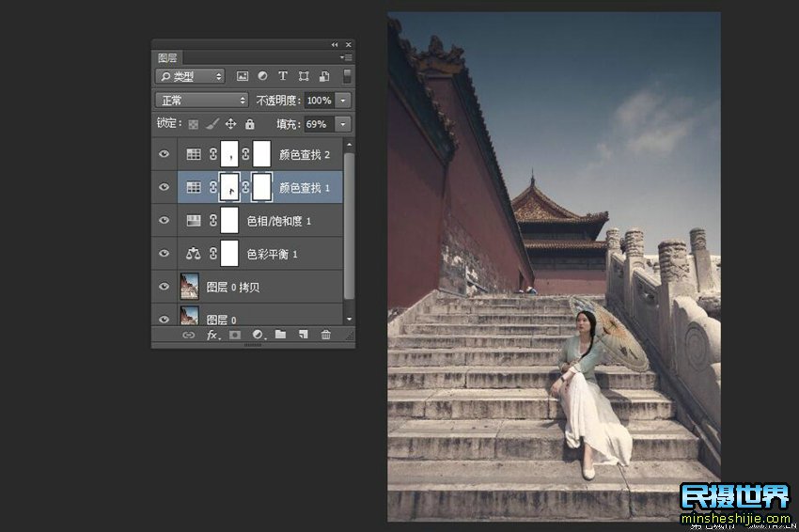Open the fx layer style menu
The height and width of the screenshot is (532, 799).
pos(213,335)
